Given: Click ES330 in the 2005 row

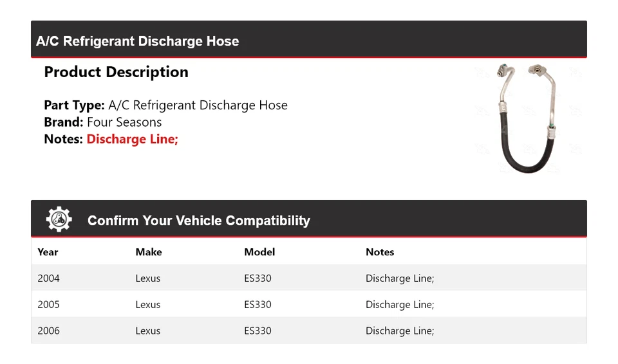Looking at the screenshot, I should pos(257,305).
